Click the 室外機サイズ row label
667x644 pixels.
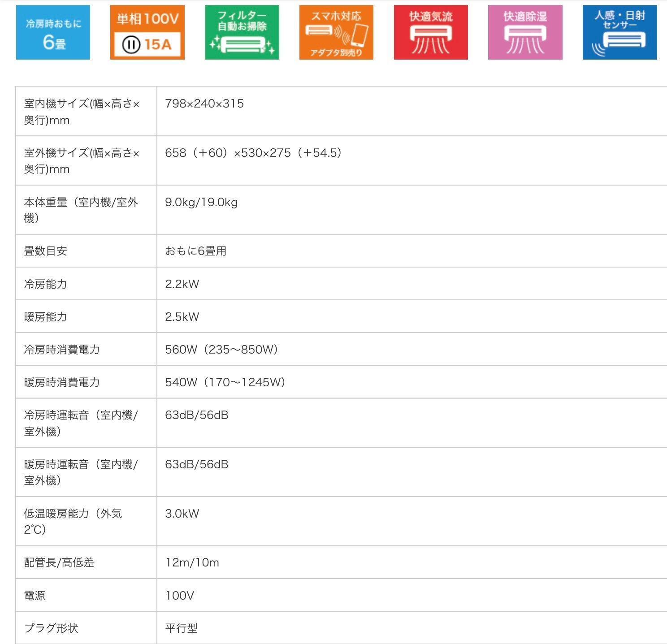(x=82, y=161)
